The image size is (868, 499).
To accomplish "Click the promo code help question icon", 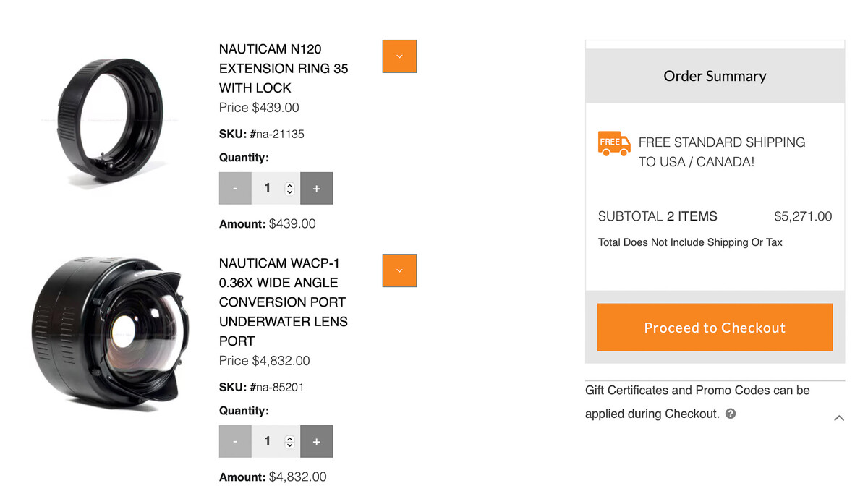I will coord(731,414).
